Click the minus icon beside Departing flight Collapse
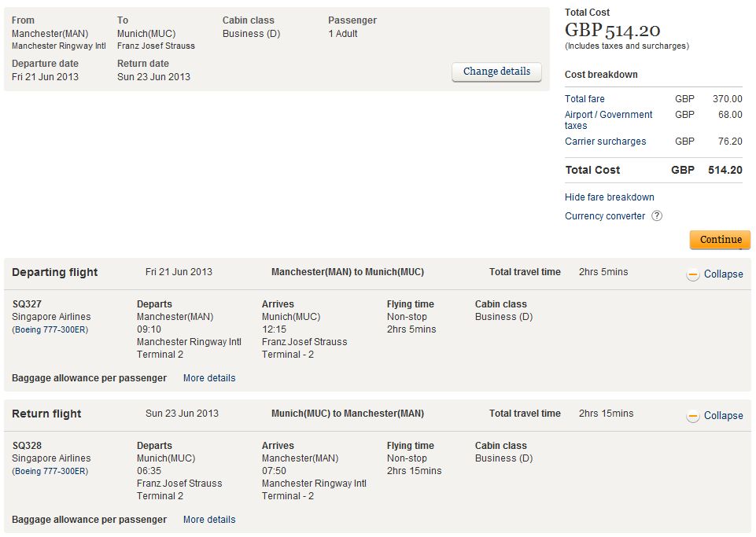This screenshot has width=756, height=537. click(693, 274)
